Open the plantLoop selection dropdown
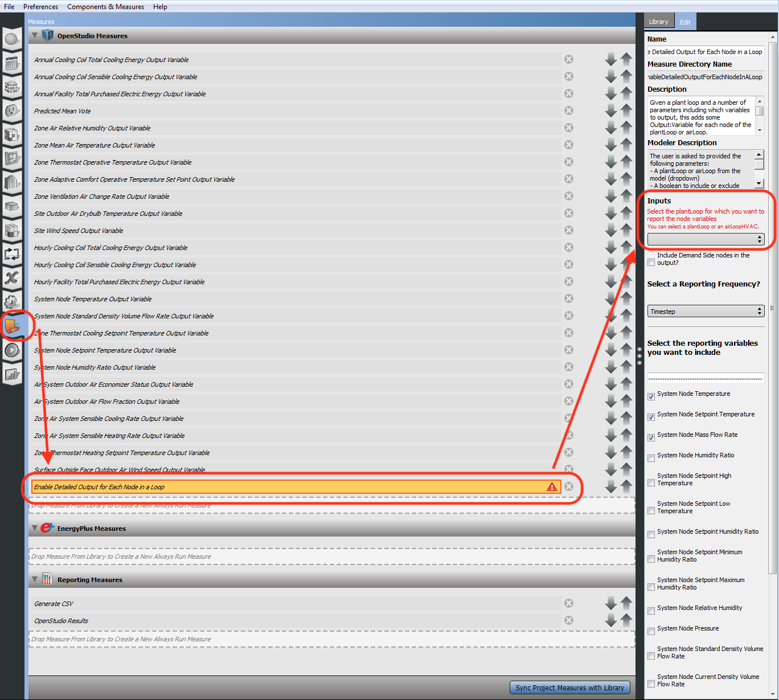The width and height of the screenshot is (779, 700). (x=706, y=240)
